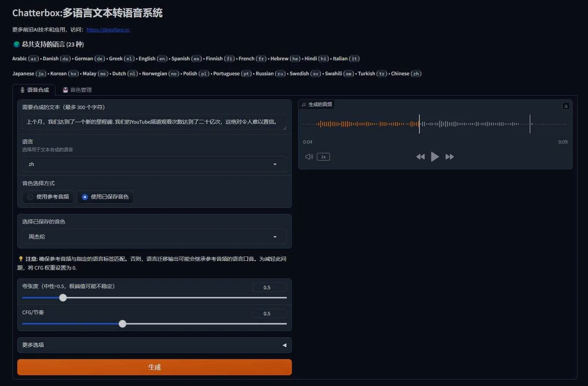The width and height of the screenshot is (588, 386).
Task: Select the 使用已保存音色 radio option
Action: [x=85, y=197]
